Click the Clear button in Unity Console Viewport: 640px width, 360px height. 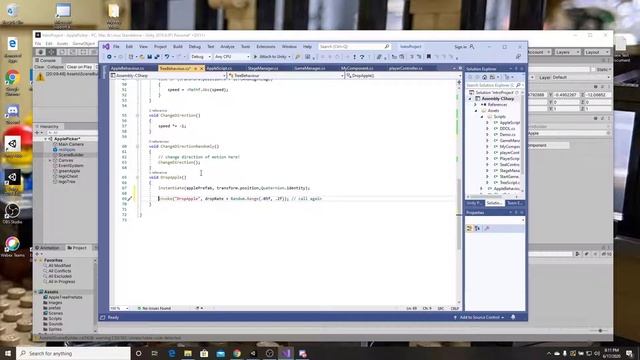tap(39, 67)
